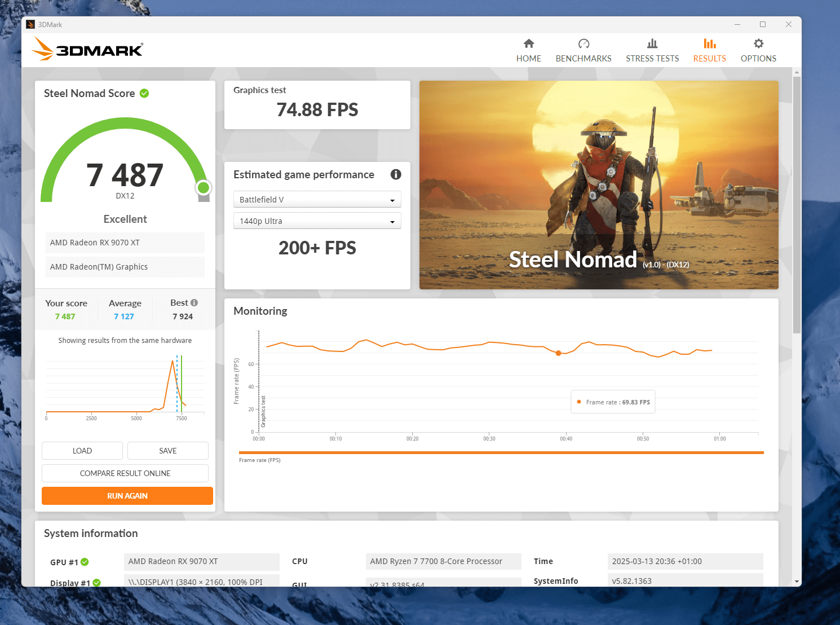Viewport: 840px width, 625px height.
Task: Switch to Benchmarks tab
Action: [x=583, y=51]
